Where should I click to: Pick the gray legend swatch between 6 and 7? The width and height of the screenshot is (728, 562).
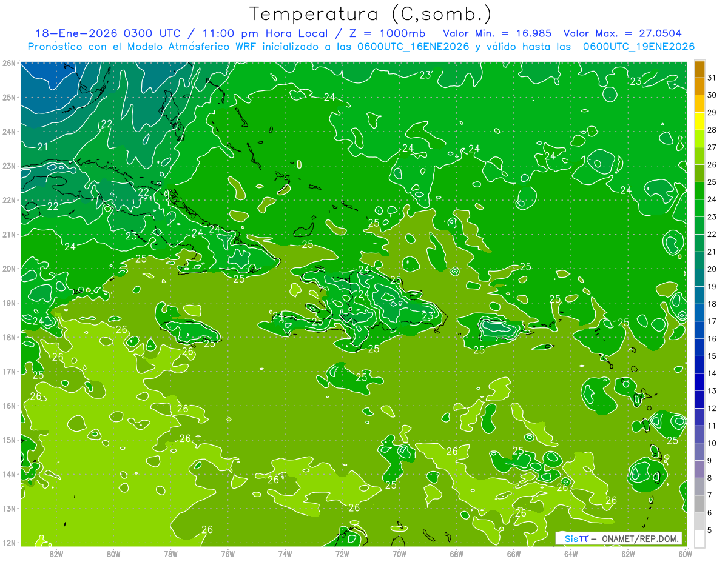coord(699,504)
